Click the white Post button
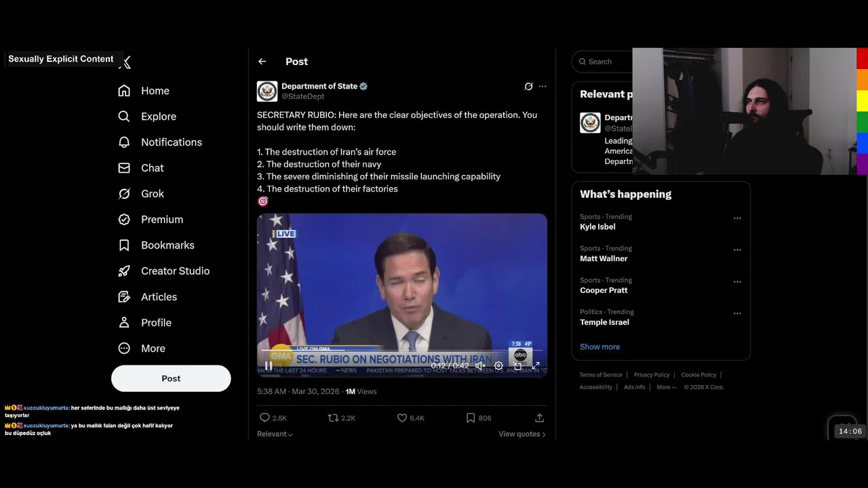Screen dimensions: 868x488 pyautogui.click(x=171, y=379)
